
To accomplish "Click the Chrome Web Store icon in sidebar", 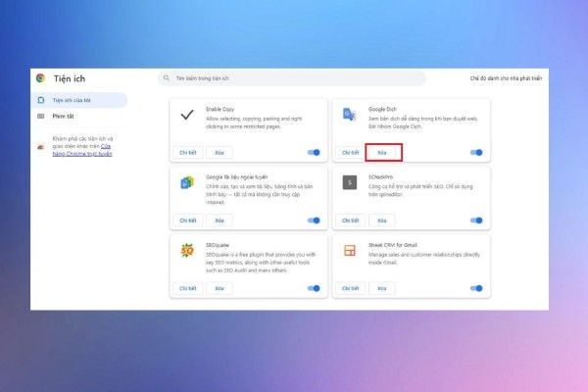I will (x=40, y=146).
